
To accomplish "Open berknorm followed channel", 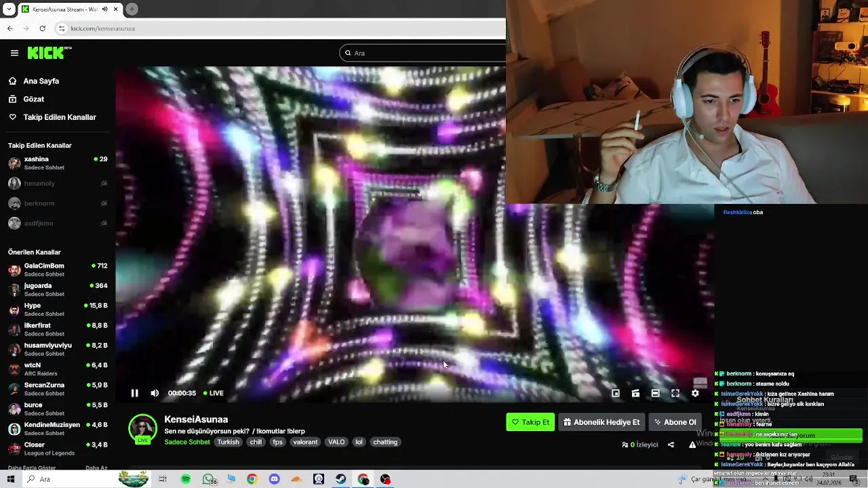I will tap(58, 203).
